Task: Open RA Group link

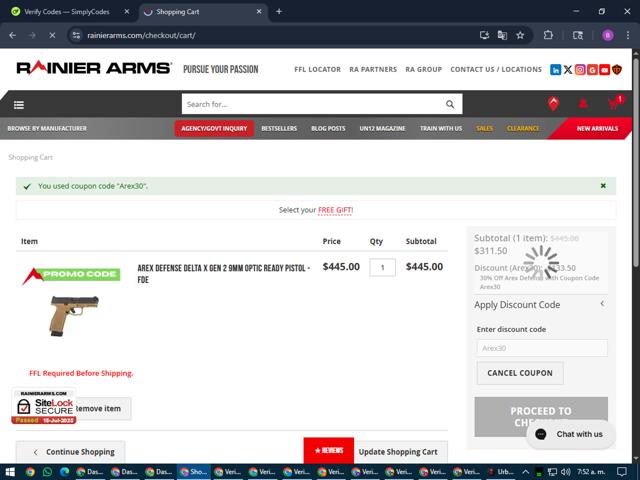Action: (x=424, y=69)
